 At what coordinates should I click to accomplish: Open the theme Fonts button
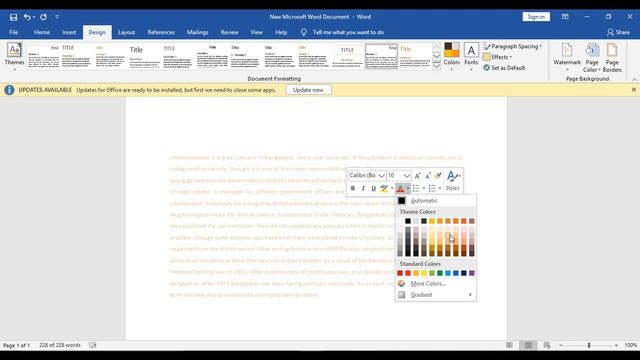(x=471, y=56)
